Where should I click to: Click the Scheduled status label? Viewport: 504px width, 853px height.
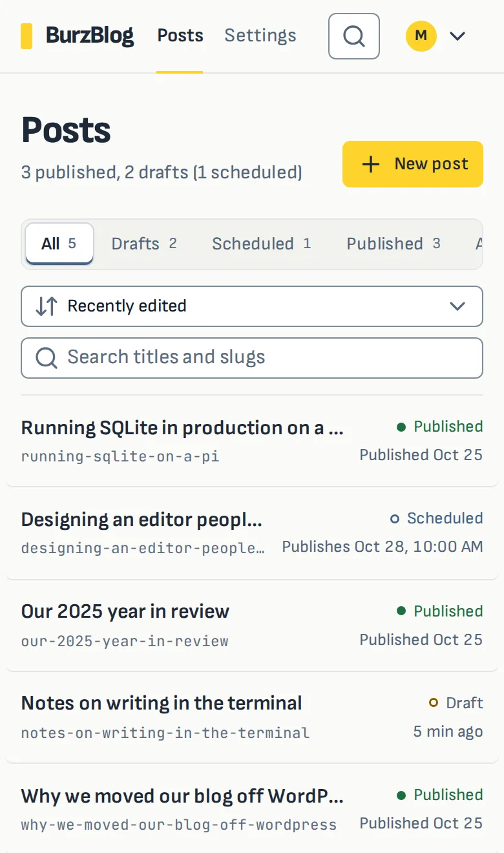445,518
